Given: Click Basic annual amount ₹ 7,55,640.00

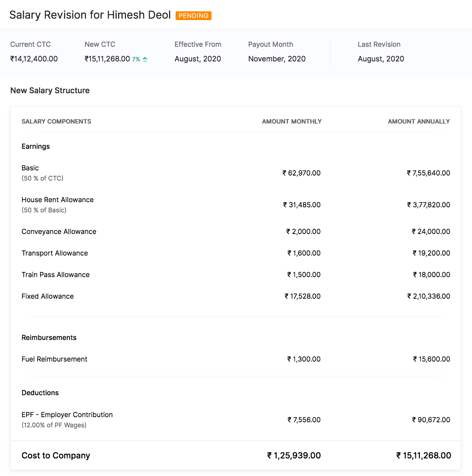Looking at the screenshot, I should coord(428,173).
